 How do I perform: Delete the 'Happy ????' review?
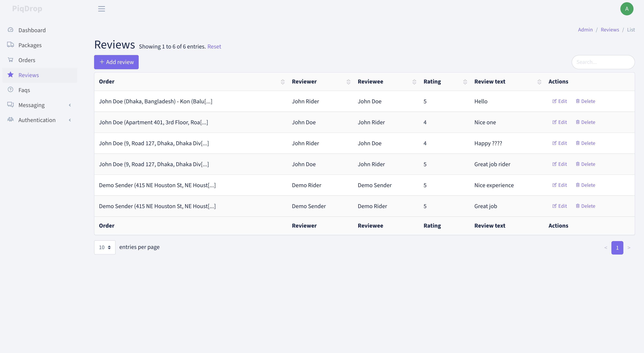(586, 143)
